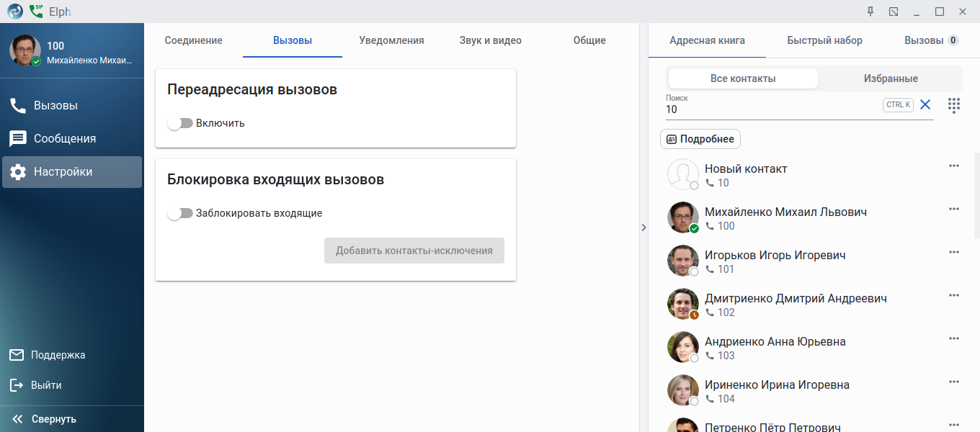The height and width of the screenshot is (432, 980).
Task: Enable call forwarding Включить switch
Action: click(x=180, y=123)
